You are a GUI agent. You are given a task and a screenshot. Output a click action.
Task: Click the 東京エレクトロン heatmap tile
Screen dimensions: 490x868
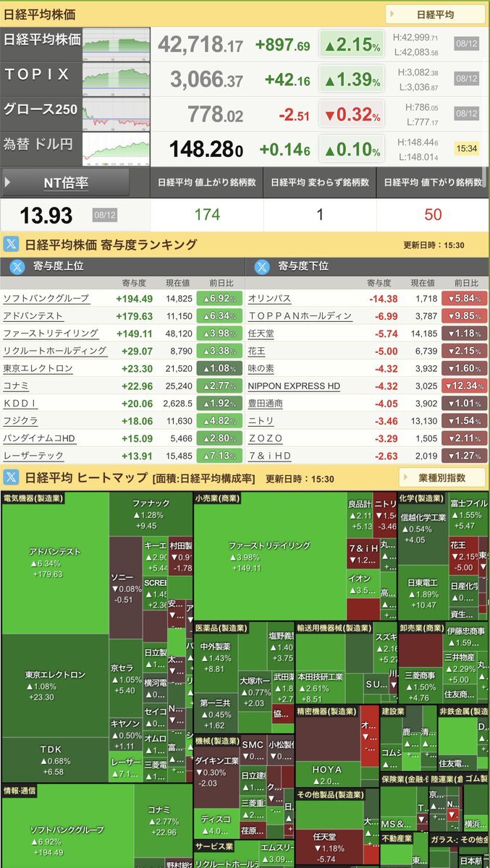[x=55, y=685]
